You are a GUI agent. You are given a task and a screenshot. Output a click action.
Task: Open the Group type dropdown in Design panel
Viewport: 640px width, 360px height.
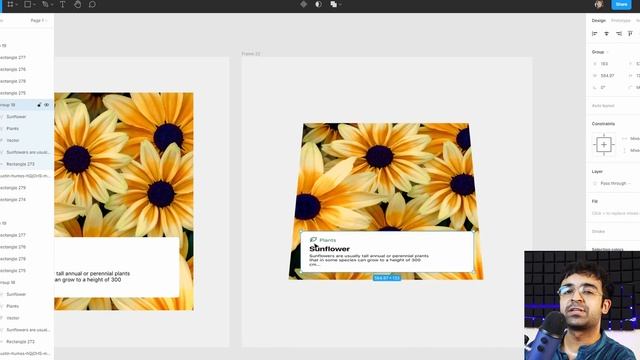pos(600,52)
